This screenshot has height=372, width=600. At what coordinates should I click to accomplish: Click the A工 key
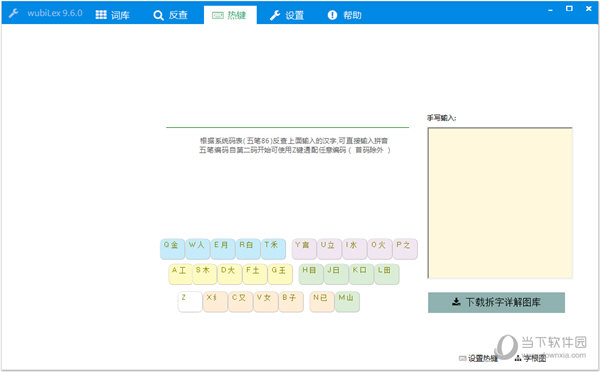[180, 274]
